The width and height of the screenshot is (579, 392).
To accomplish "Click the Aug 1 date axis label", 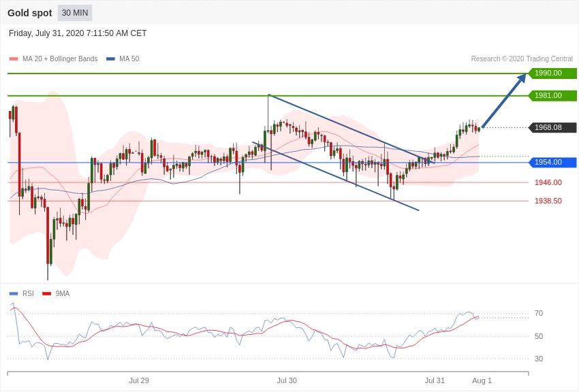I will [x=482, y=380].
